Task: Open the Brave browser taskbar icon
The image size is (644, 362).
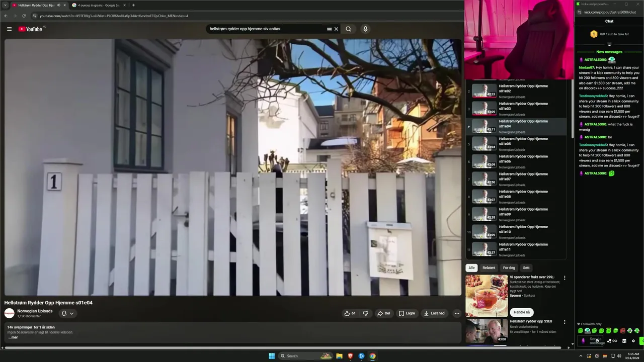Action: pyautogui.click(x=351, y=356)
